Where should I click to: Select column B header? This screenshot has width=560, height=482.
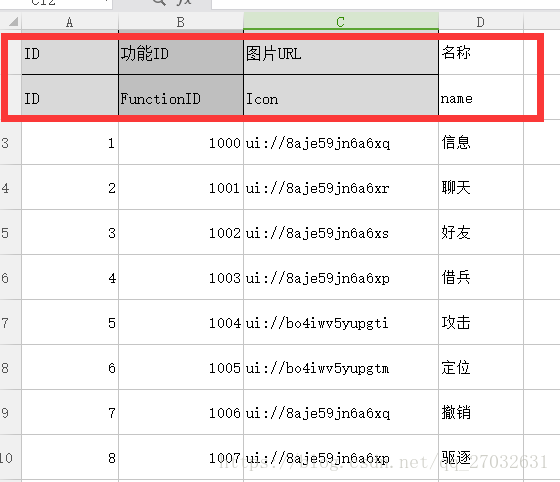point(181,22)
